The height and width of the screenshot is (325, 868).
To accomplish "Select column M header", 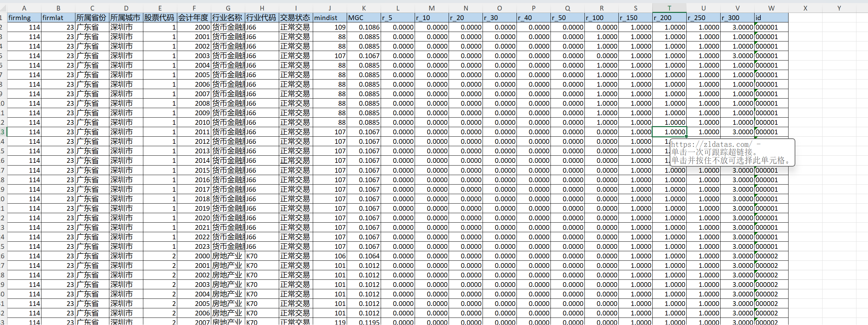I will (x=432, y=8).
